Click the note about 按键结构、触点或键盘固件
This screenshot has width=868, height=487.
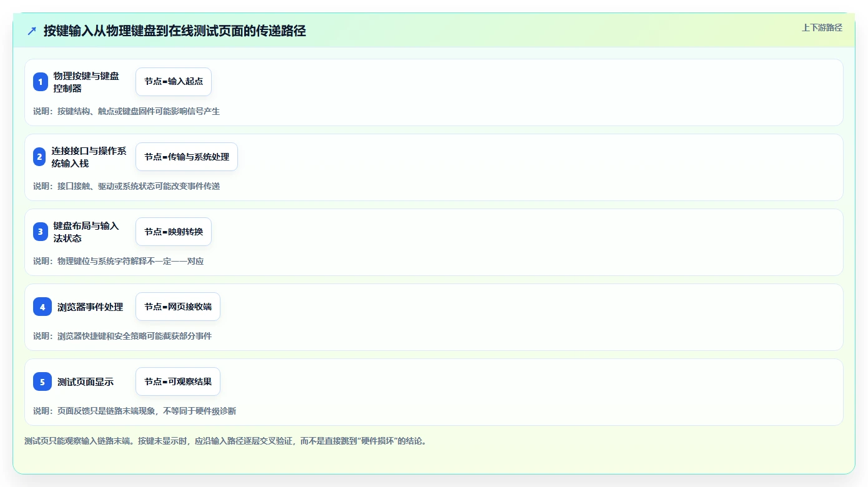[x=126, y=111]
